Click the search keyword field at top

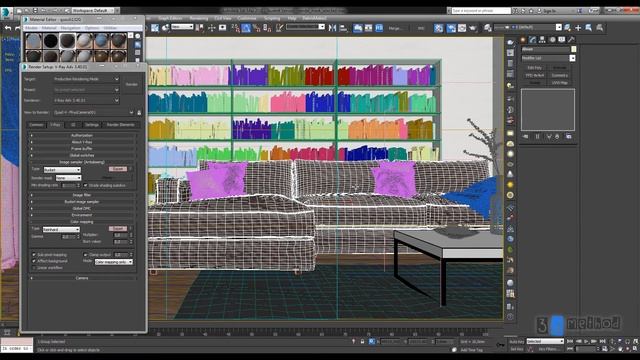[481, 11]
